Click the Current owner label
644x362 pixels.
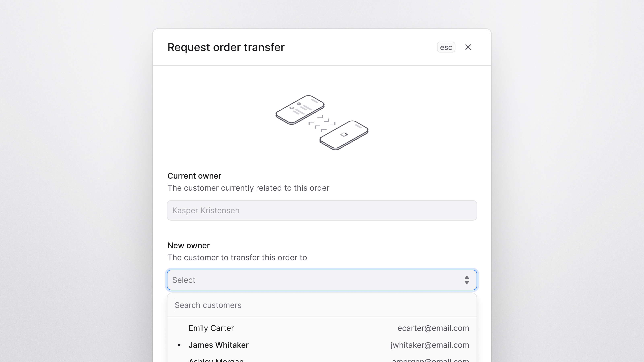(194, 176)
